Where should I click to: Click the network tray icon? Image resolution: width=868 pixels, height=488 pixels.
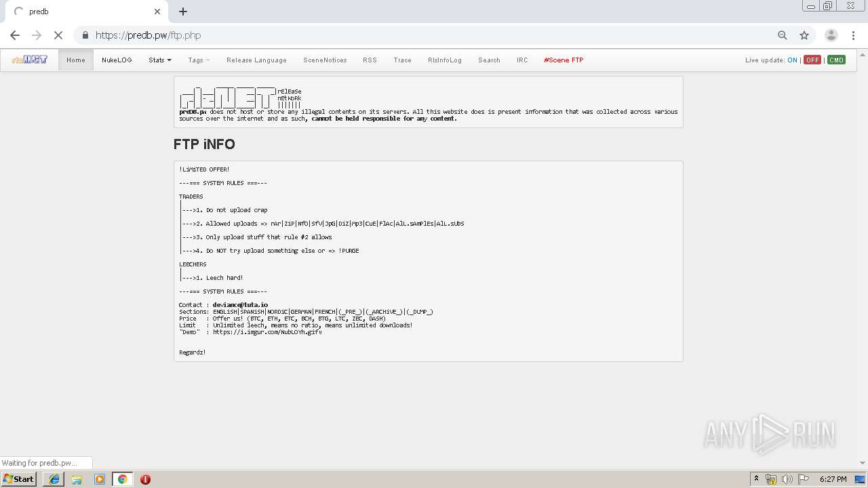[x=771, y=479]
